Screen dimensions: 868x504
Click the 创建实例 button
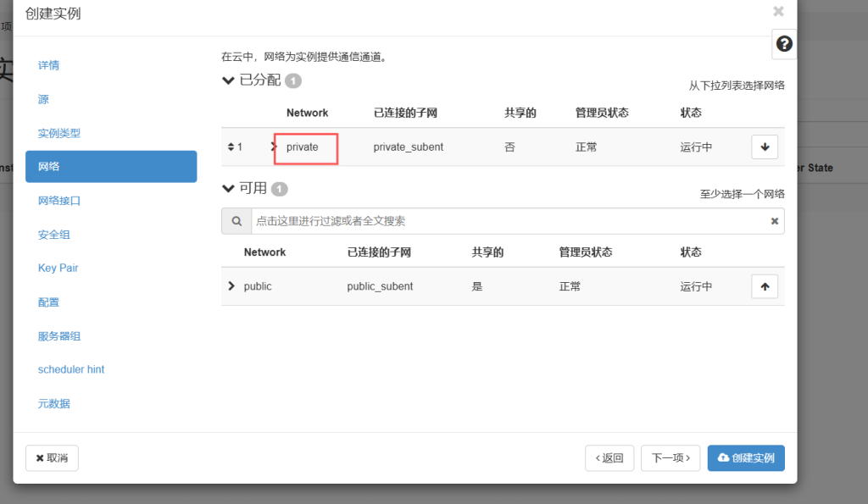click(746, 457)
